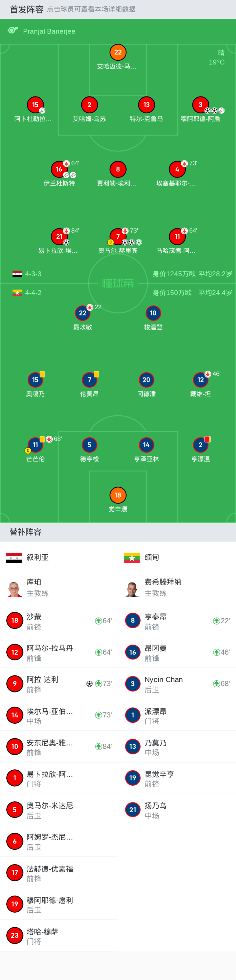Viewport: 236px width, 980px height.
Task: Tap referee name Pranjal Banerjee
Action: coord(49,31)
